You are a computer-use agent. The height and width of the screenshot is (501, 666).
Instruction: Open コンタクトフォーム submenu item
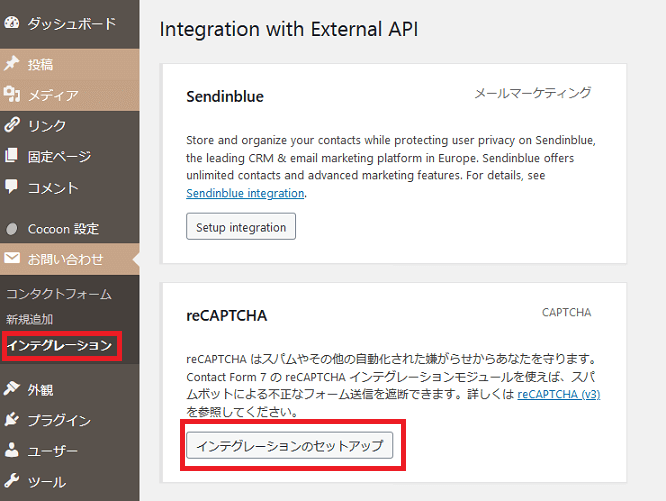coord(59,294)
